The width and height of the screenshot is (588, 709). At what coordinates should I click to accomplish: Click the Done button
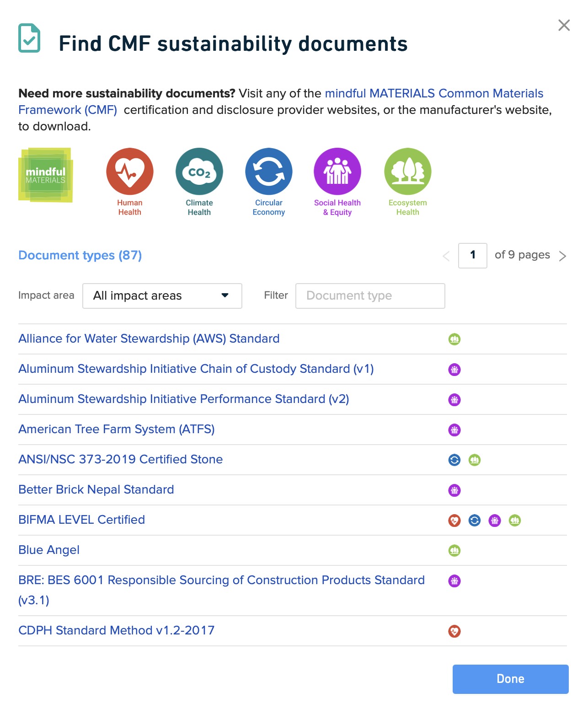point(511,679)
